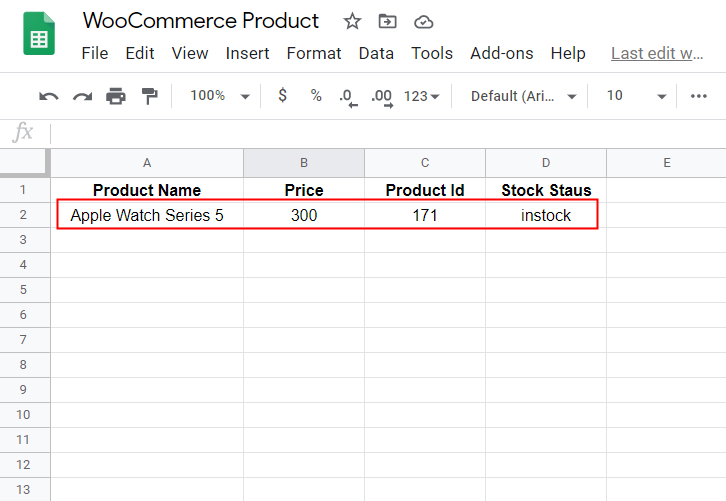Open the Add-ons menu
This screenshot has height=501, width=726.
pyautogui.click(x=502, y=53)
